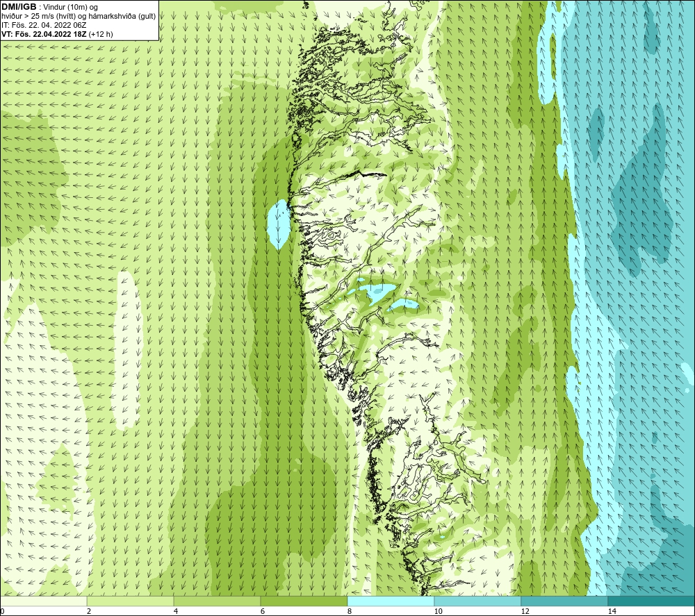The image size is (695, 616).
Task: Click the large cyan patch in the central inland
Action: tap(376, 293)
